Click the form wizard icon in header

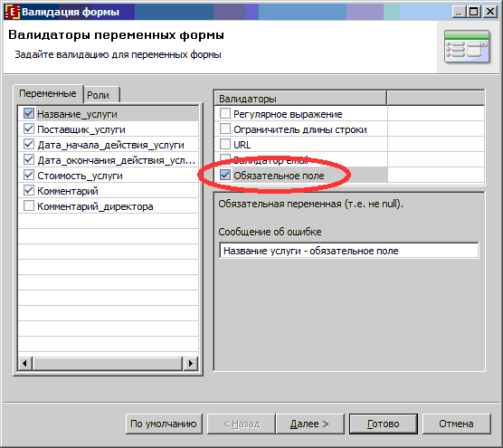(468, 47)
